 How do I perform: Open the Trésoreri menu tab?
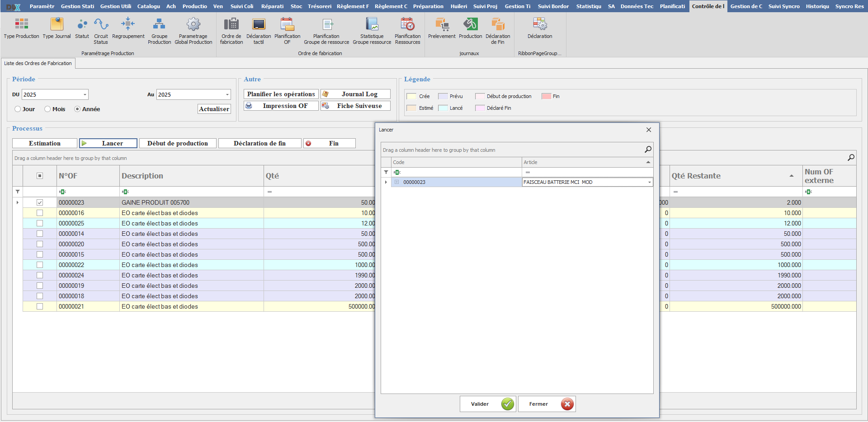point(319,6)
